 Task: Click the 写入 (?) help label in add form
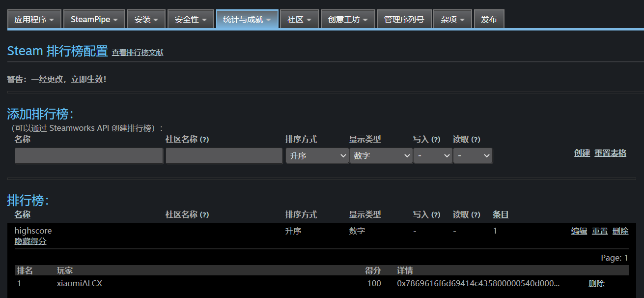427,139
